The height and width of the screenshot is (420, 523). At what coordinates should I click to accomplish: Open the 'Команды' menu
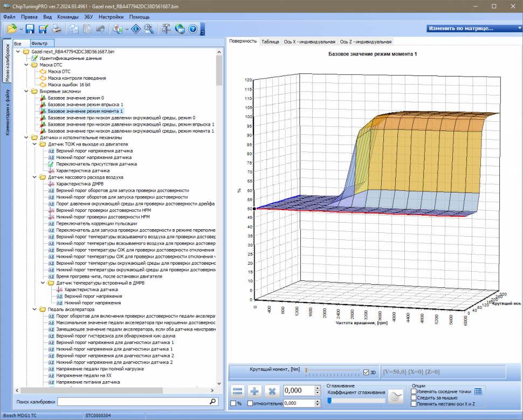click(x=68, y=17)
